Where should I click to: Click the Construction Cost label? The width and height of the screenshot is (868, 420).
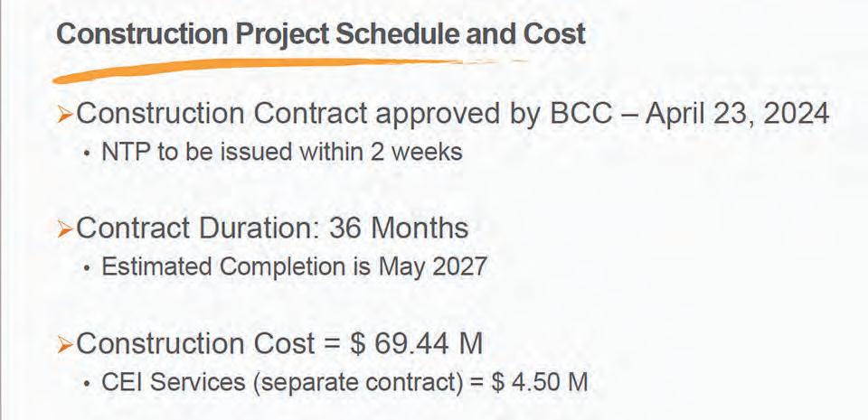point(195,344)
